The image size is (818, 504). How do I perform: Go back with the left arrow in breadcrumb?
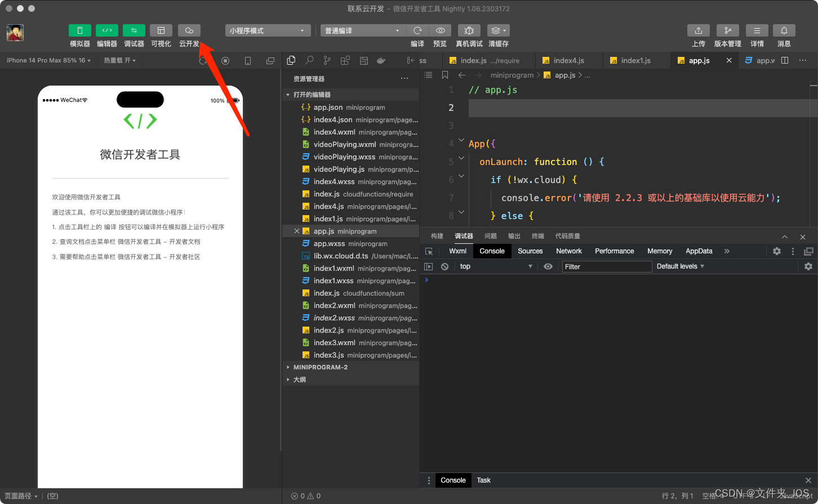click(462, 75)
